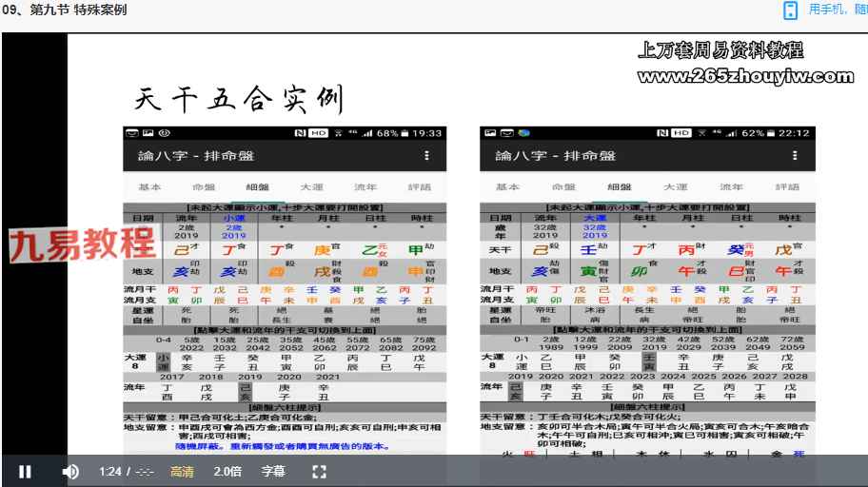
Task: Click the 68% battery icon
Action: 404,133
